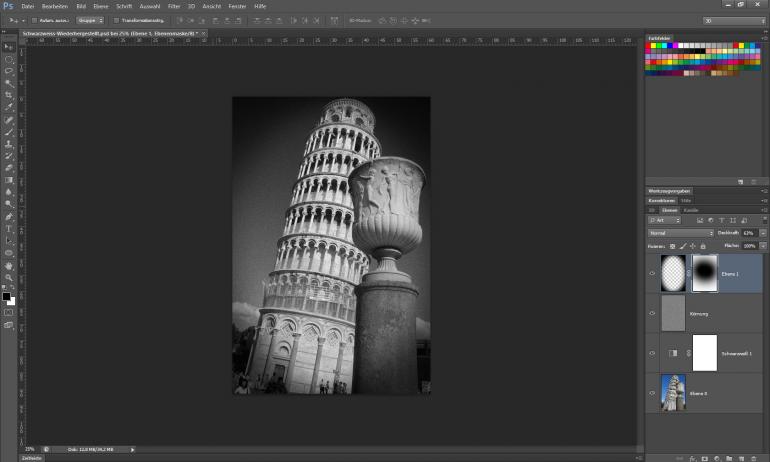Image resolution: width=770 pixels, height=462 pixels.
Task: Hide the Schwarzweiß 1 adjustment layer
Action: 652,353
